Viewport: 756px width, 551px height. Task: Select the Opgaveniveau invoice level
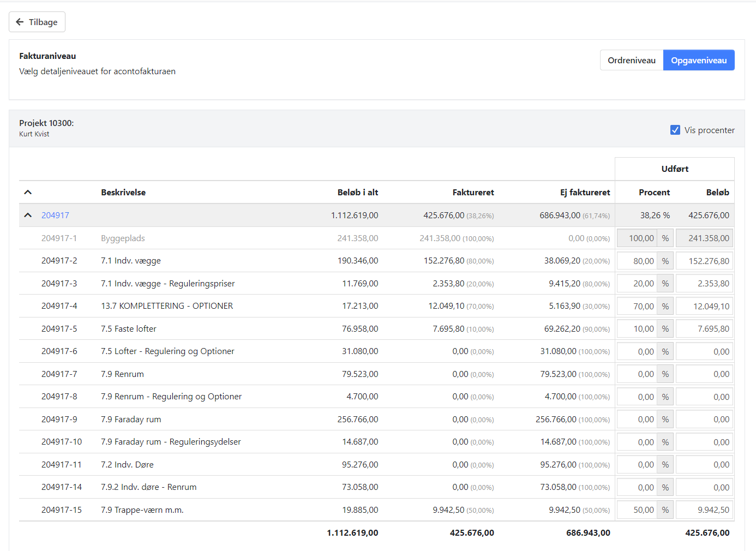point(698,61)
